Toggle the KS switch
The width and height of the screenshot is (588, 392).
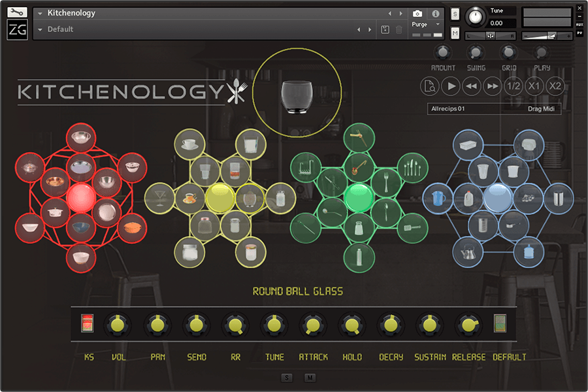pyautogui.click(x=88, y=323)
